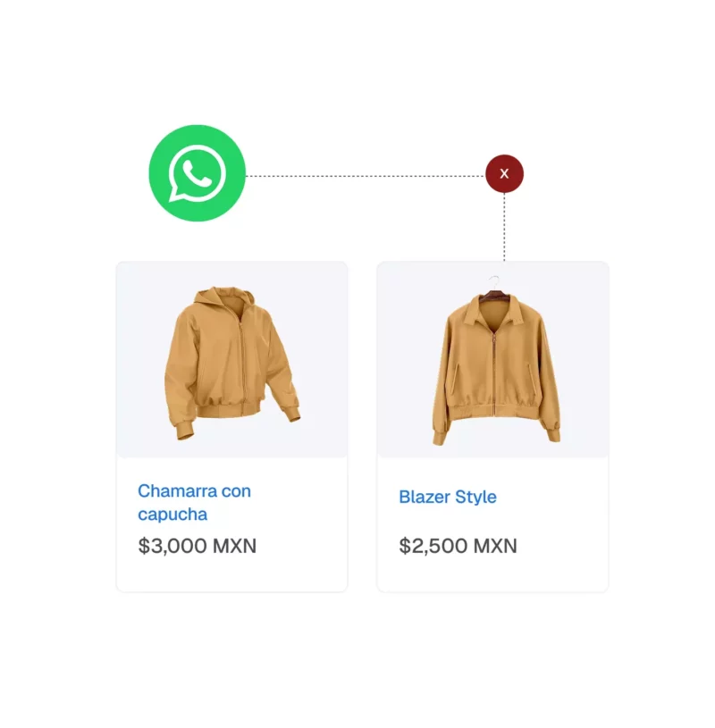The width and height of the screenshot is (715, 728).
Task: Click MXN in the hooded jacket price
Action: (x=234, y=546)
